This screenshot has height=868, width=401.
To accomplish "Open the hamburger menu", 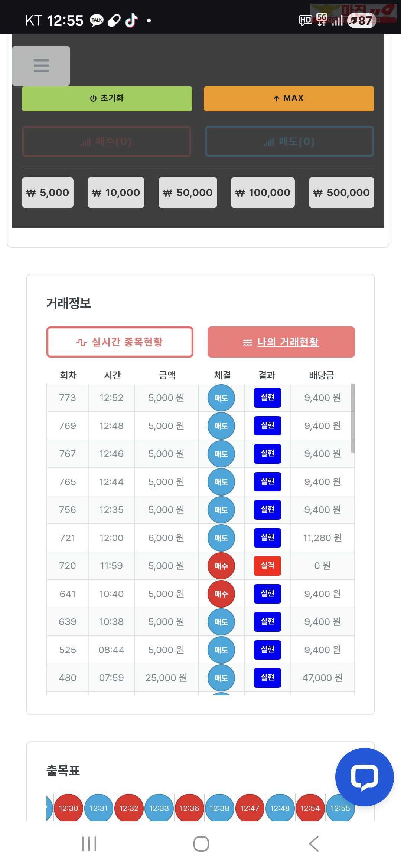I will click(41, 66).
